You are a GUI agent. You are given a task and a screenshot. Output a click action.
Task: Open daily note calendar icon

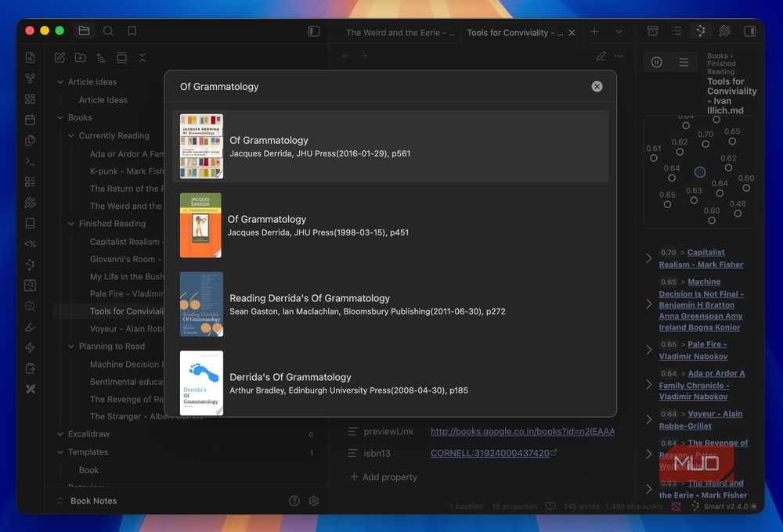30,120
